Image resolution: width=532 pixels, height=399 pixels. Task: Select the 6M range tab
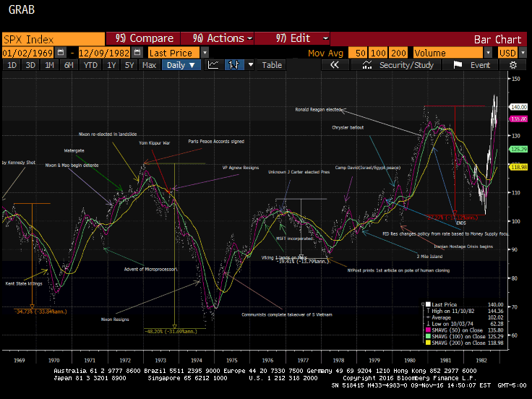[69, 65]
